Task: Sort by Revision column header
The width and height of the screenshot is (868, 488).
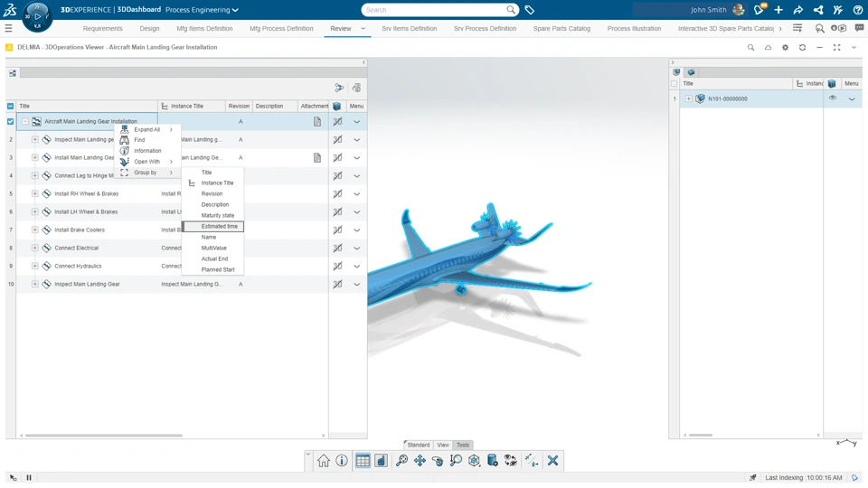Action: (239, 106)
